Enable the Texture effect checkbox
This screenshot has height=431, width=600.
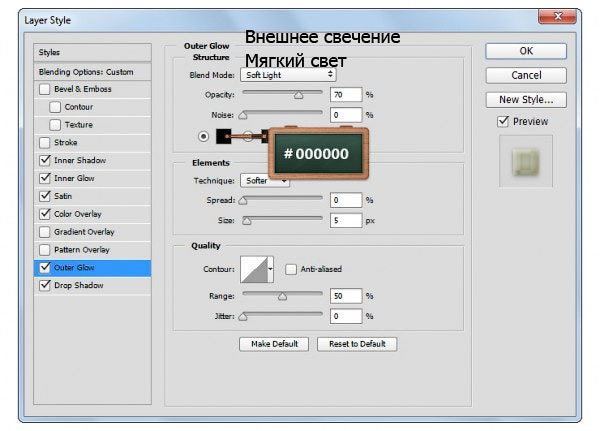point(55,125)
